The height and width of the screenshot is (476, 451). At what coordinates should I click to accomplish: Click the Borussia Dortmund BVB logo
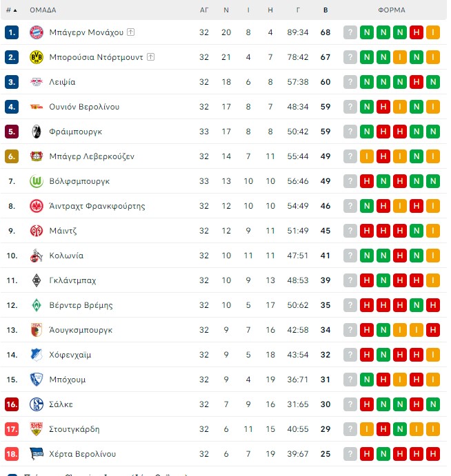click(x=36, y=57)
